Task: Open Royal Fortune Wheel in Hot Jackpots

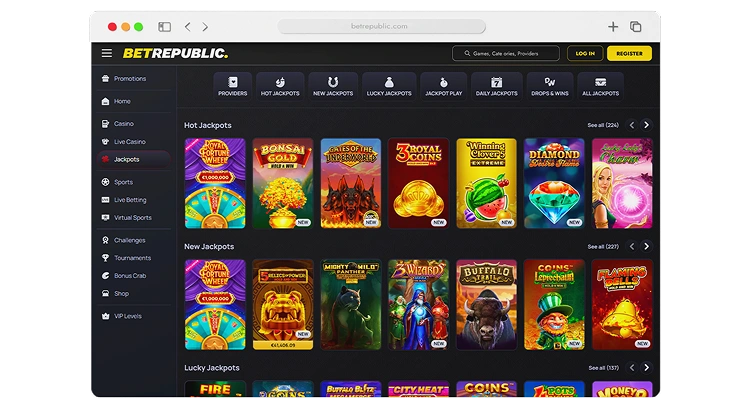Action: (215, 183)
